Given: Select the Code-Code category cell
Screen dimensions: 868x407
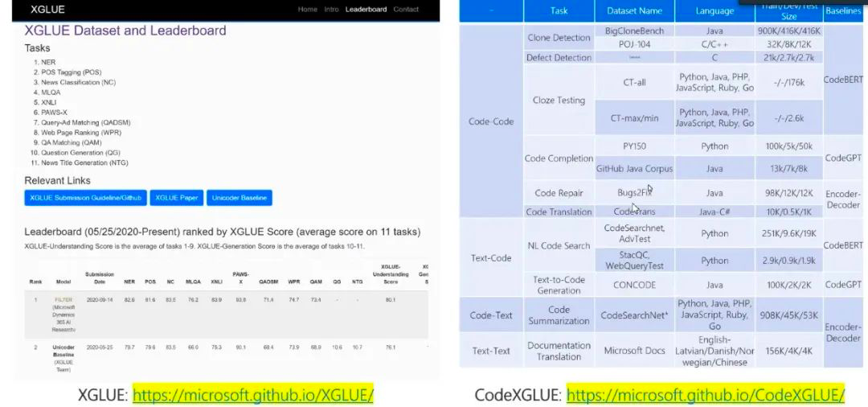Looking at the screenshot, I should point(491,121).
